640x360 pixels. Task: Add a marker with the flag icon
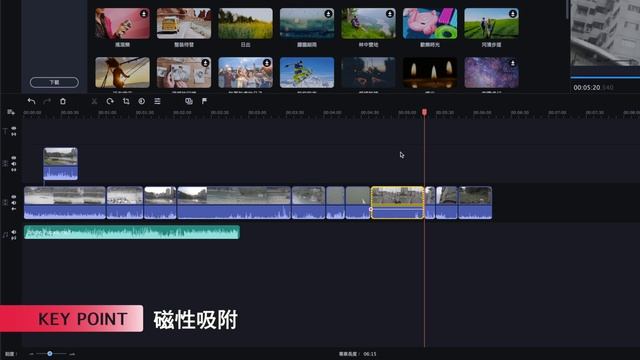point(204,101)
